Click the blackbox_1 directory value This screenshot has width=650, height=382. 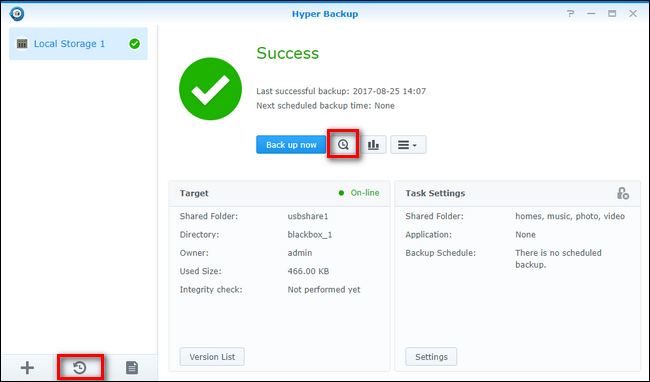310,235
